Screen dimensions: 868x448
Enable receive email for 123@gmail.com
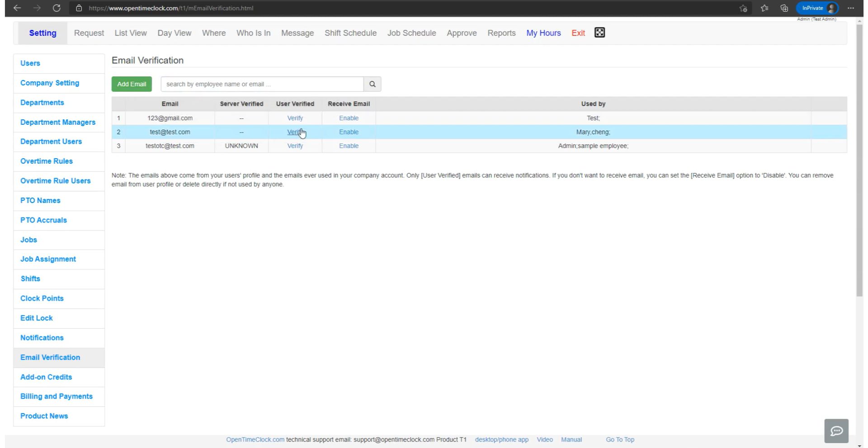348,118
